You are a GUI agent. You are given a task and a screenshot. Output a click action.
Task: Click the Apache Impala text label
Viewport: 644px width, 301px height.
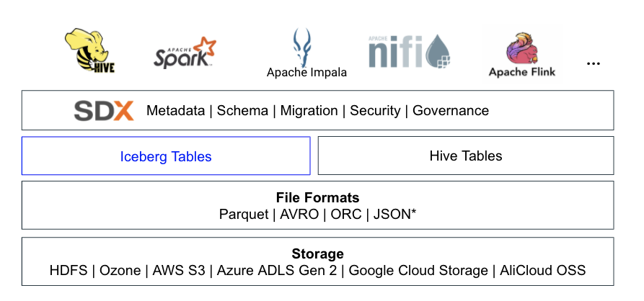point(306,73)
